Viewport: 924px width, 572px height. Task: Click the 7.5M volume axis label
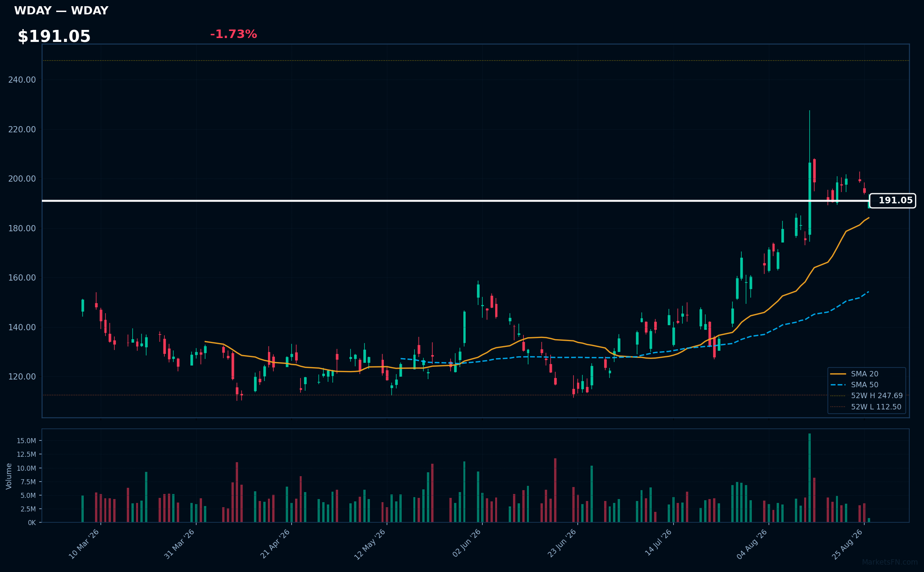click(x=28, y=482)
